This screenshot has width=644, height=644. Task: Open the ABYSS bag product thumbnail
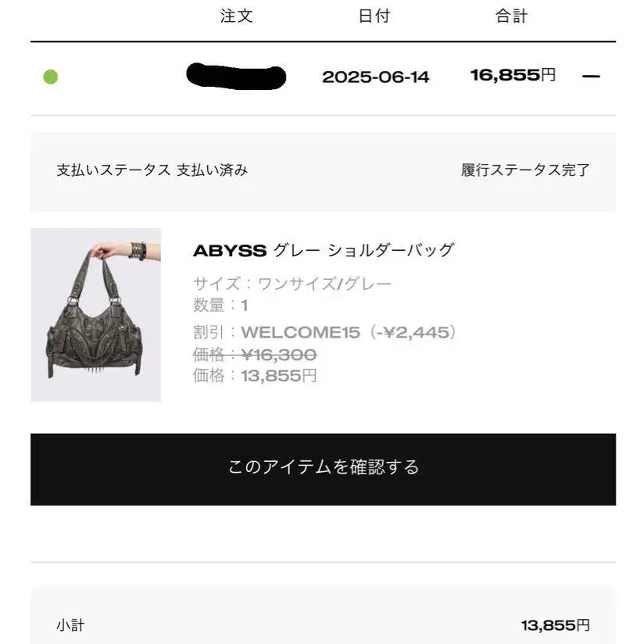click(x=95, y=315)
